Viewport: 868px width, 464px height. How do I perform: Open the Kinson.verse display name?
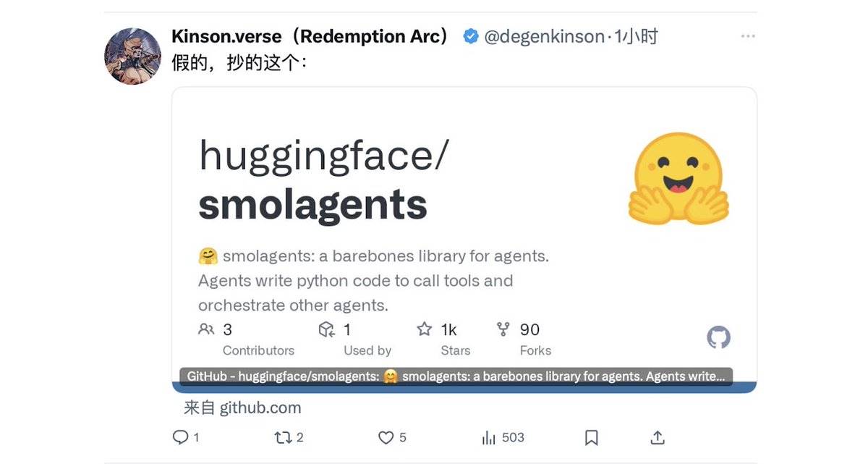coord(312,36)
